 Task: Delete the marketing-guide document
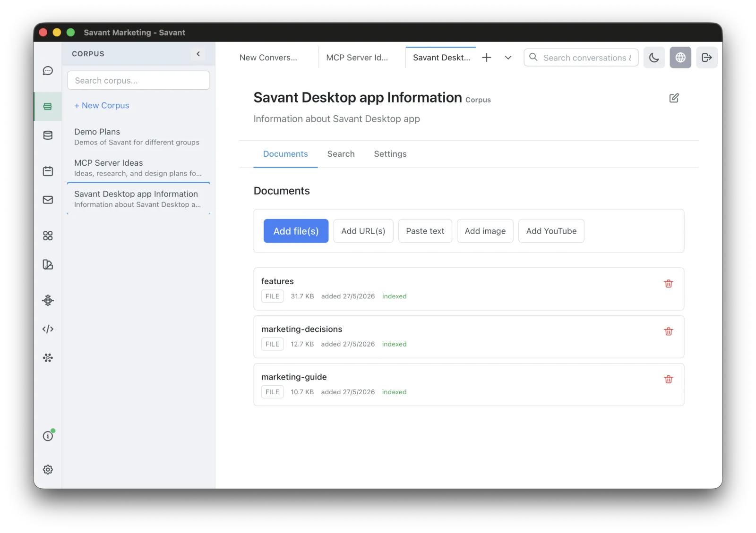[x=669, y=380]
